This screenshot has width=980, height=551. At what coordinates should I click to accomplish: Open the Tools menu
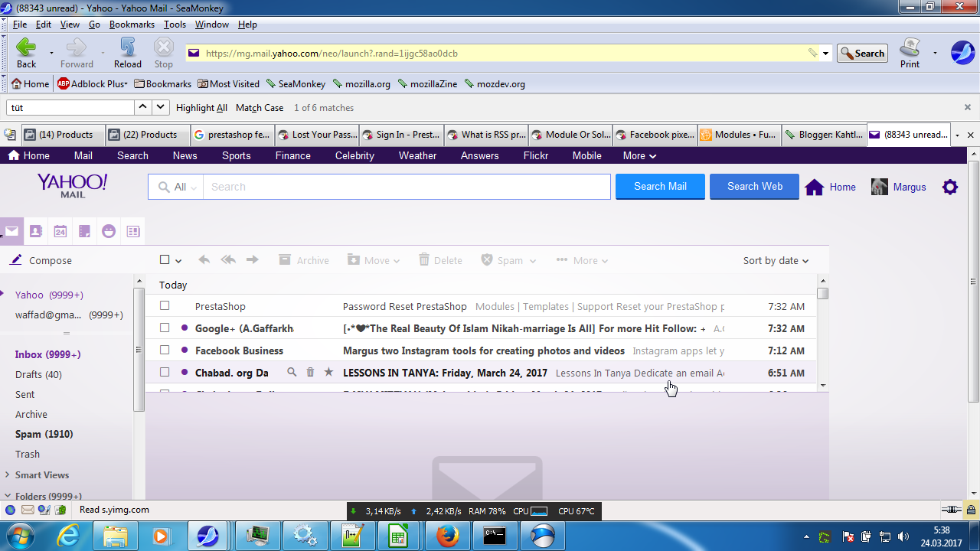tap(175, 24)
